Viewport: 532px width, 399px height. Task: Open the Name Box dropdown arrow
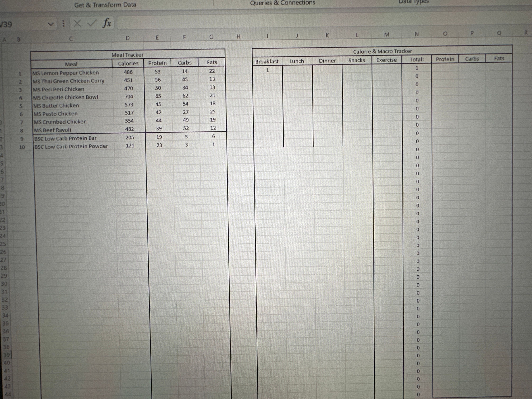[51, 24]
